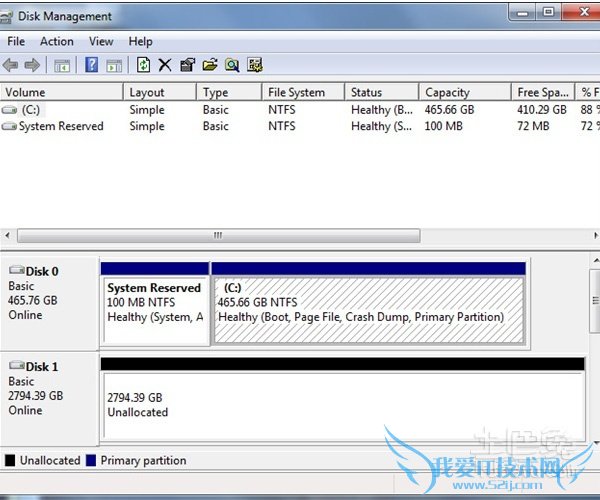Open Properties from the toolbar icon
The height and width of the screenshot is (500, 600).
pyautogui.click(x=187, y=65)
